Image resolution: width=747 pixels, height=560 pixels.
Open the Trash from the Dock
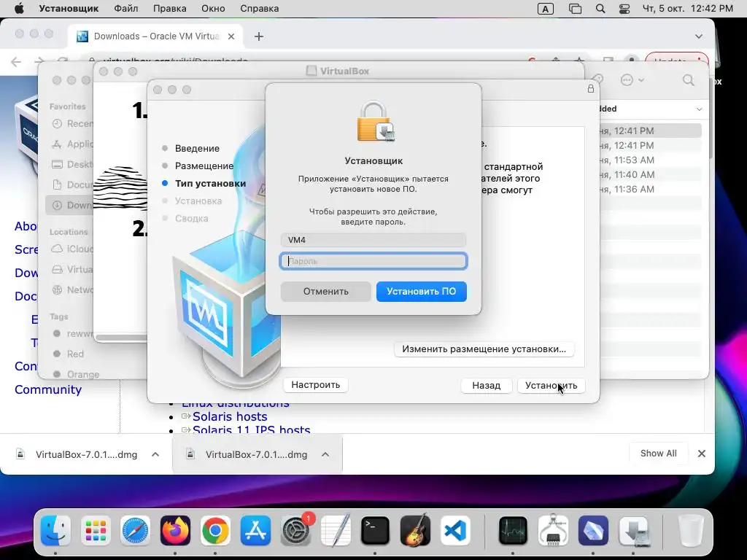(x=691, y=531)
